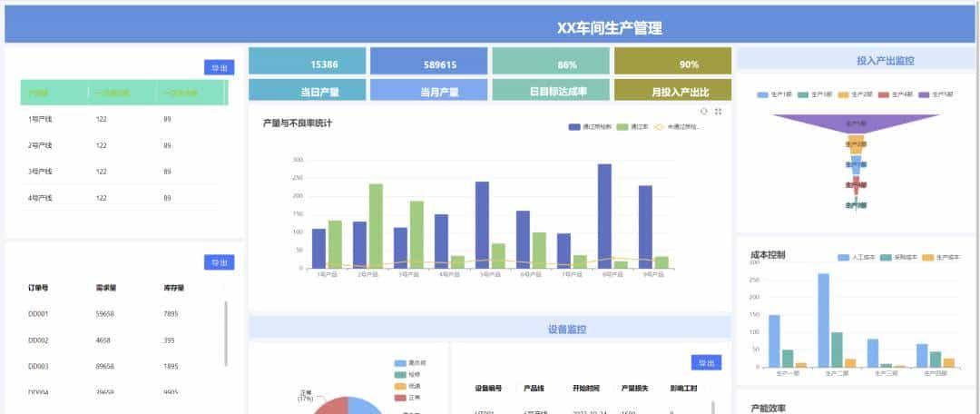
Task: Click the 产量与不良率统计 chart title
Action: coord(298,123)
